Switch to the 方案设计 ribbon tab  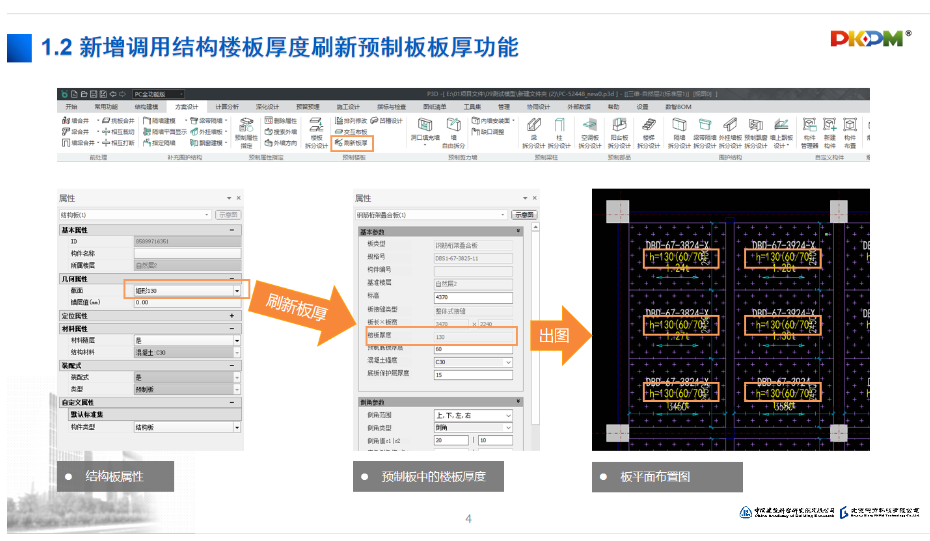[x=187, y=107]
